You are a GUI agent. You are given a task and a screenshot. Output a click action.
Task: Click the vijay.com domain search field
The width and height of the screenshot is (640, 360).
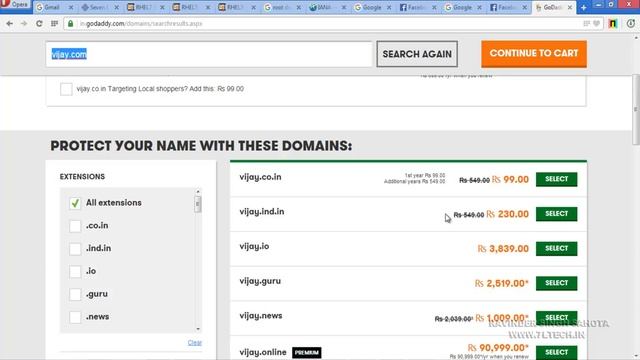point(209,54)
